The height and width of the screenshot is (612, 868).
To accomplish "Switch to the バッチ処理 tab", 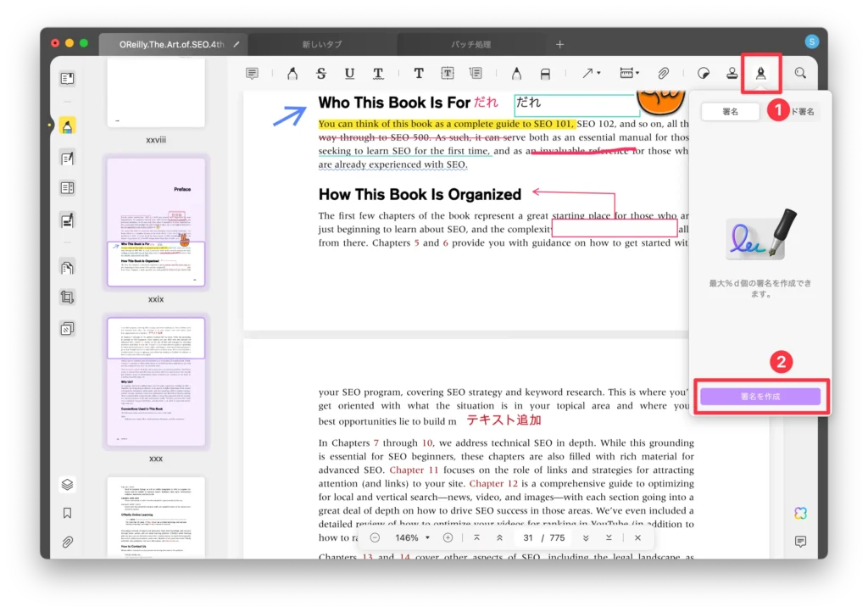I will tap(470, 44).
